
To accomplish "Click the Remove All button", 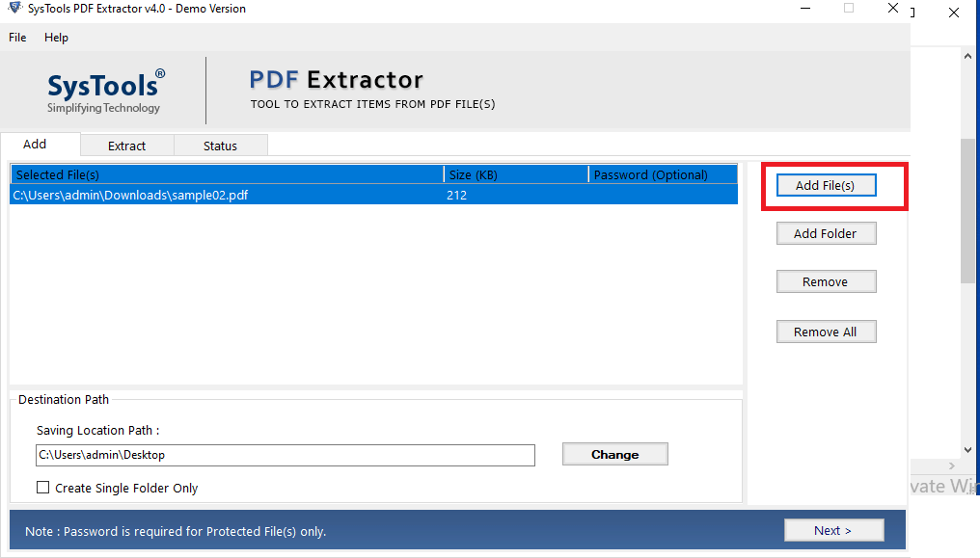I will 826,331.
